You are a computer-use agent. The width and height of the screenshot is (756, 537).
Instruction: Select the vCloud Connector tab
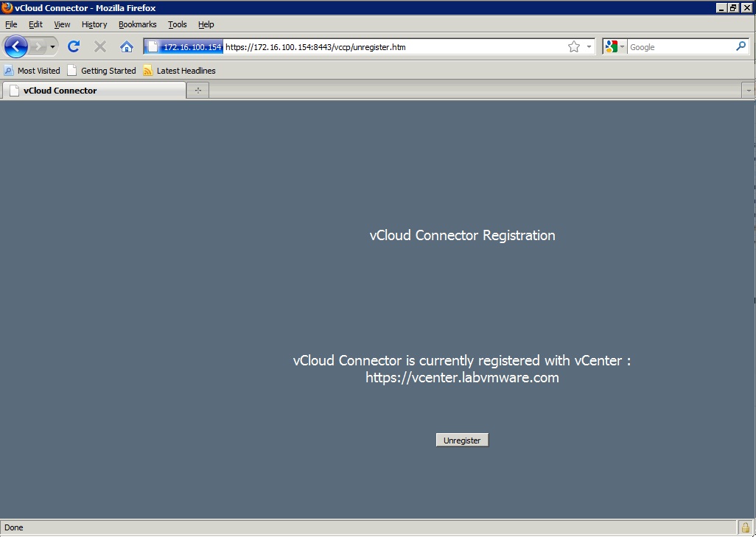click(94, 90)
